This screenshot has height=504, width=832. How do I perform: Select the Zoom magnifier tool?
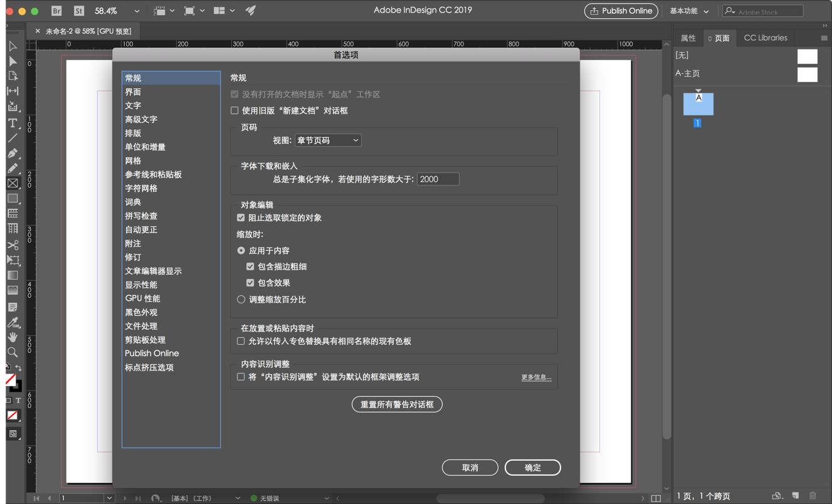tap(13, 352)
